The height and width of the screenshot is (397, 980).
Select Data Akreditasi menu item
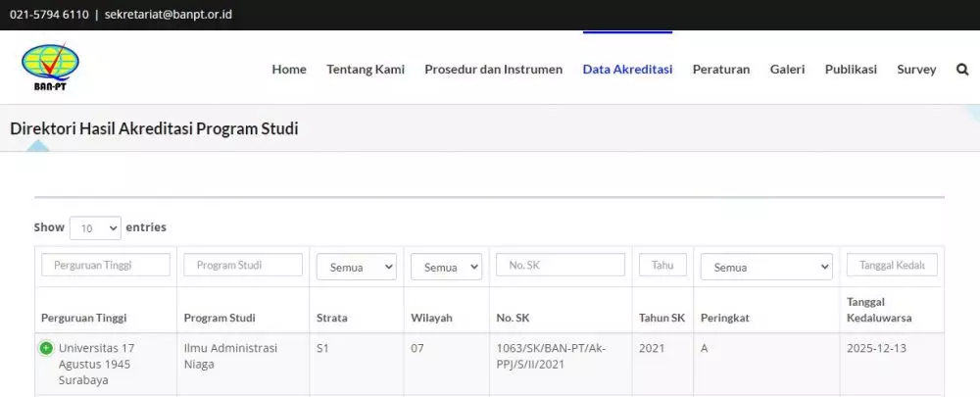pos(627,70)
